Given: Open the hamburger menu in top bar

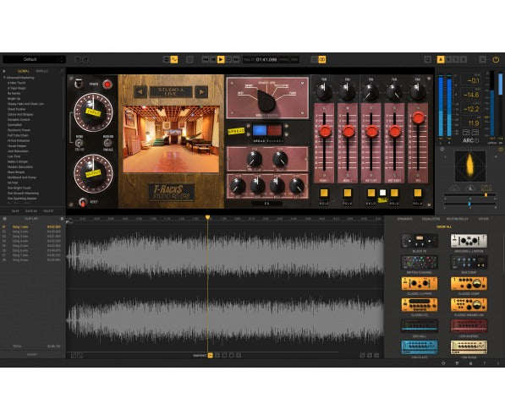Looking at the screenshot, I should point(482,59).
